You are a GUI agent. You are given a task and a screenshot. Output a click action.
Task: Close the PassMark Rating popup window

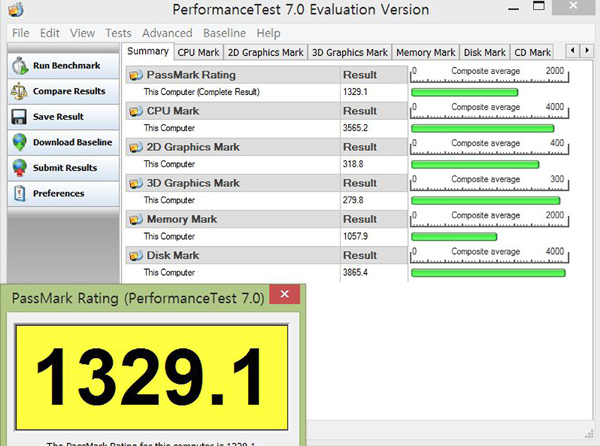[284, 294]
